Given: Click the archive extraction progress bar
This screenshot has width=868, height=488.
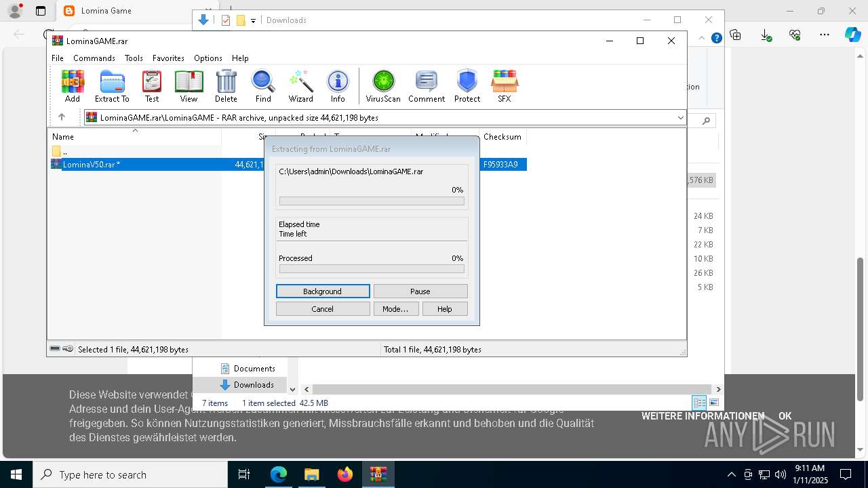Looking at the screenshot, I should (x=372, y=201).
